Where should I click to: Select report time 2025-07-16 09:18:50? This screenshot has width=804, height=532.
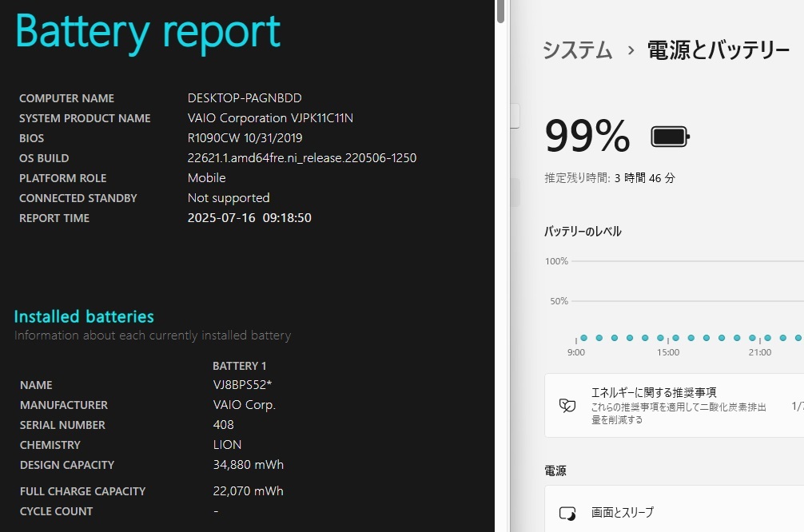coord(249,218)
